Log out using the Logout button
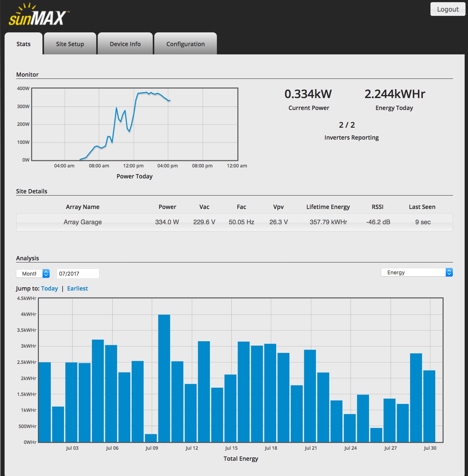468x476 pixels. pos(448,9)
